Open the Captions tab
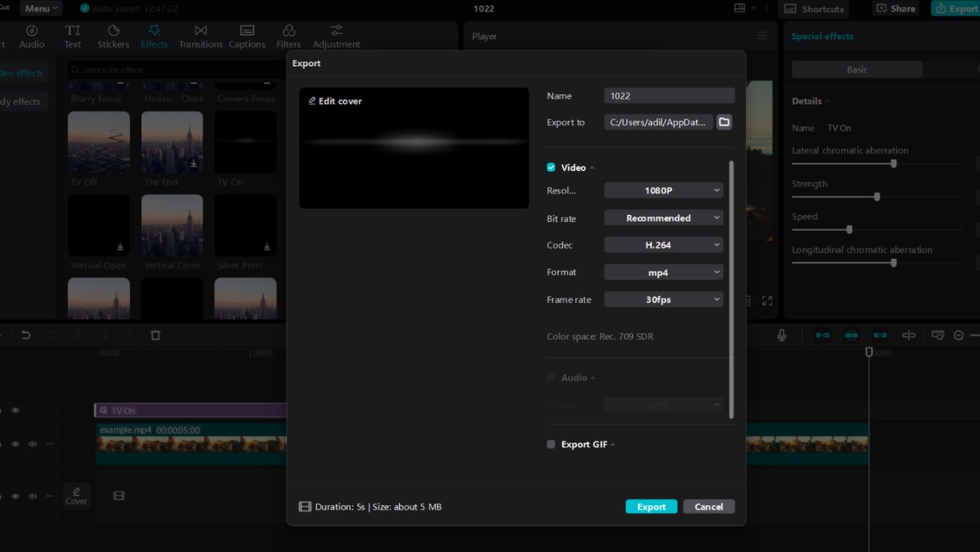Image resolution: width=980 pixels, height=552 pixels. coord(247,36)
